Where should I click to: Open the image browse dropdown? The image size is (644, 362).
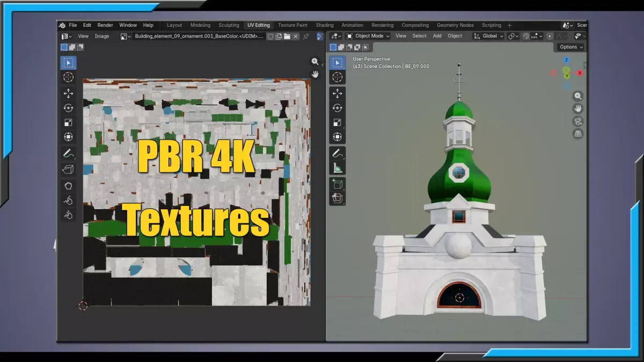pos(126,36)
